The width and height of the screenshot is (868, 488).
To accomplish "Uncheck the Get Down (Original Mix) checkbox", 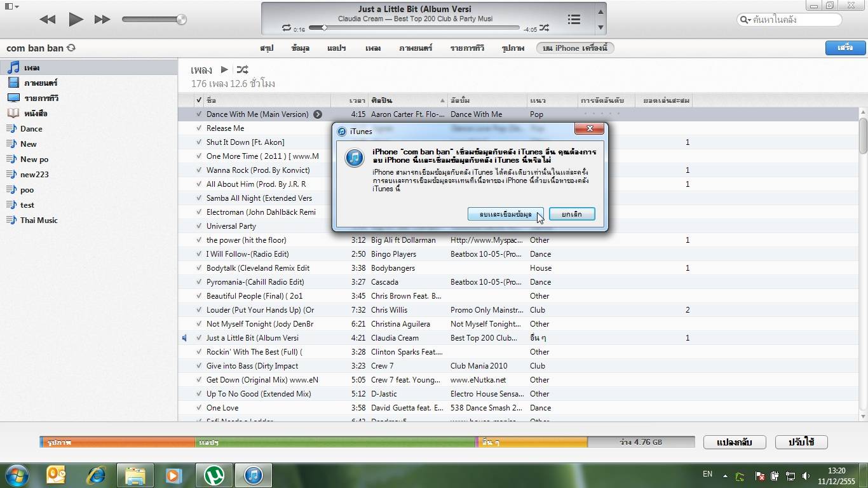I will (199, 380).
